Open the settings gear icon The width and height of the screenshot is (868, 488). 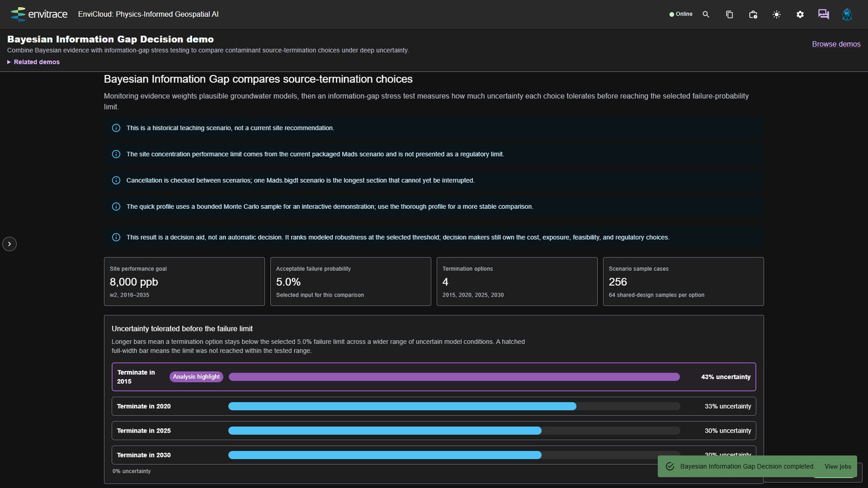click(x=800, y=14)
